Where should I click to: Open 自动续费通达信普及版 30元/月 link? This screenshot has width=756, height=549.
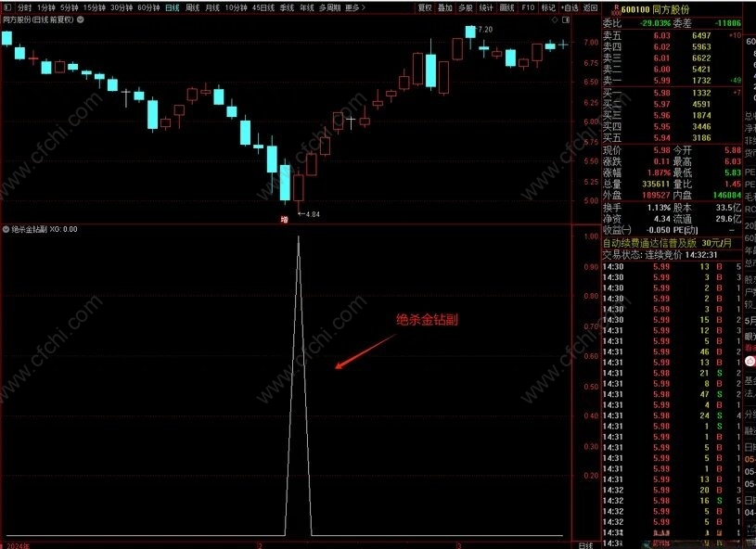[x=667, y=243]
